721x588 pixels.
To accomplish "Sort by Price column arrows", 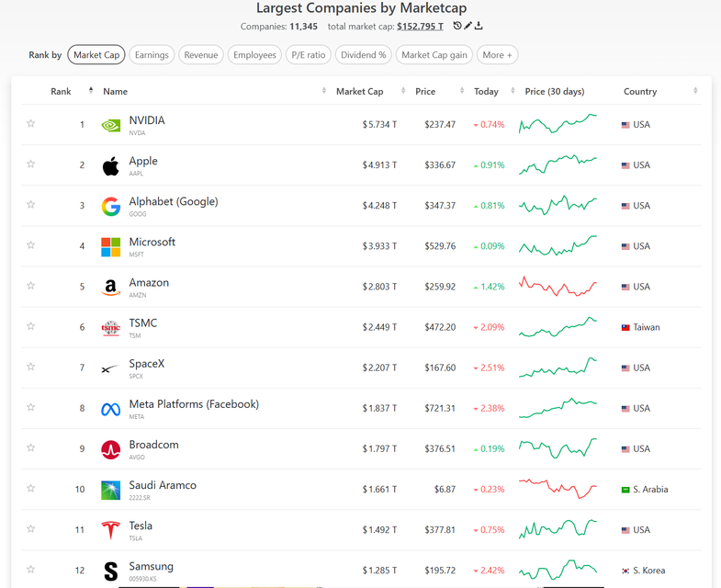I will pyautogui.click(x=462, y=90).
